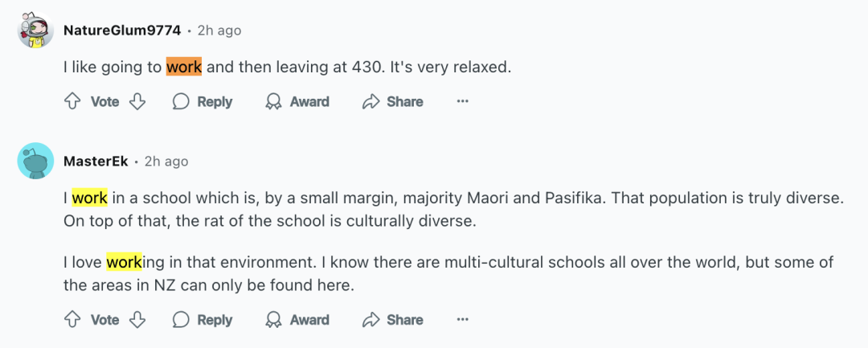Click the yellow highlighted "work" in "I work"

pos(89,198)
